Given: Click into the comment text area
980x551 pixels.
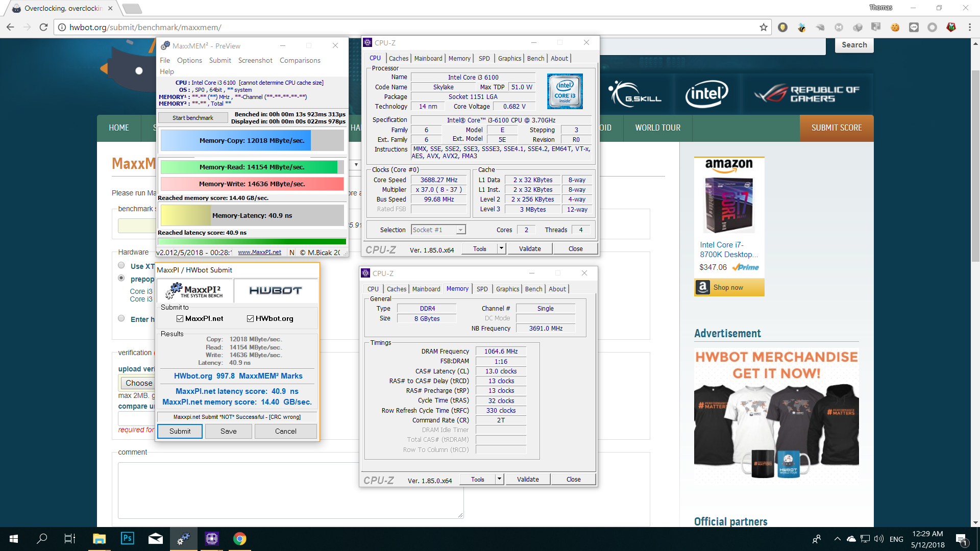Looking at the screenshot, I should tap(290, 490).
